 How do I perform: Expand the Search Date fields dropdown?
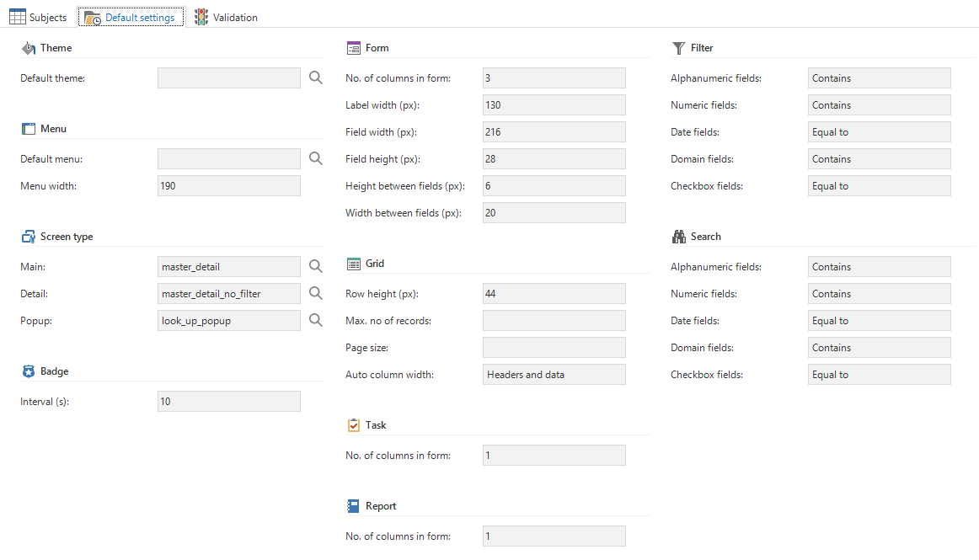879,321
